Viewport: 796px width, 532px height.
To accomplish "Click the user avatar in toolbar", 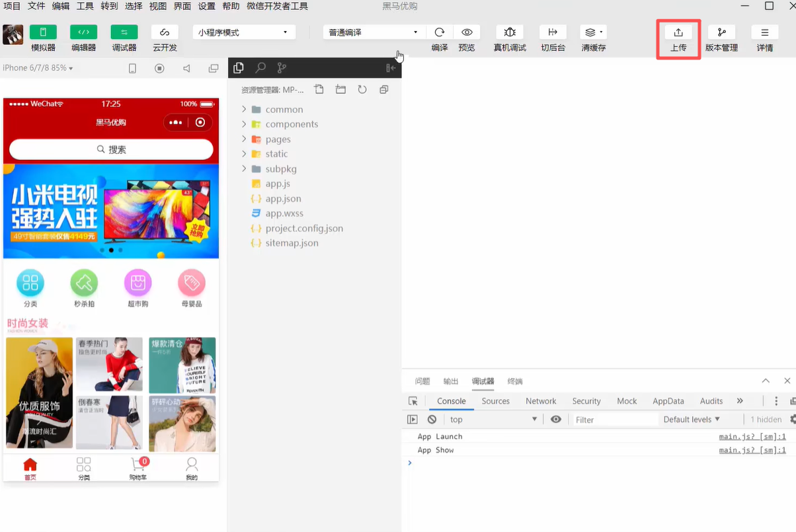I will [x=13, y=35].
